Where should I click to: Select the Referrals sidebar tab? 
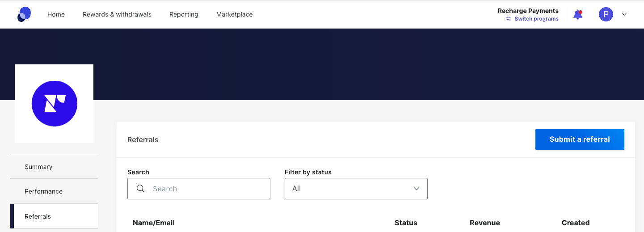pyautogui.click(x=38, y=216)
